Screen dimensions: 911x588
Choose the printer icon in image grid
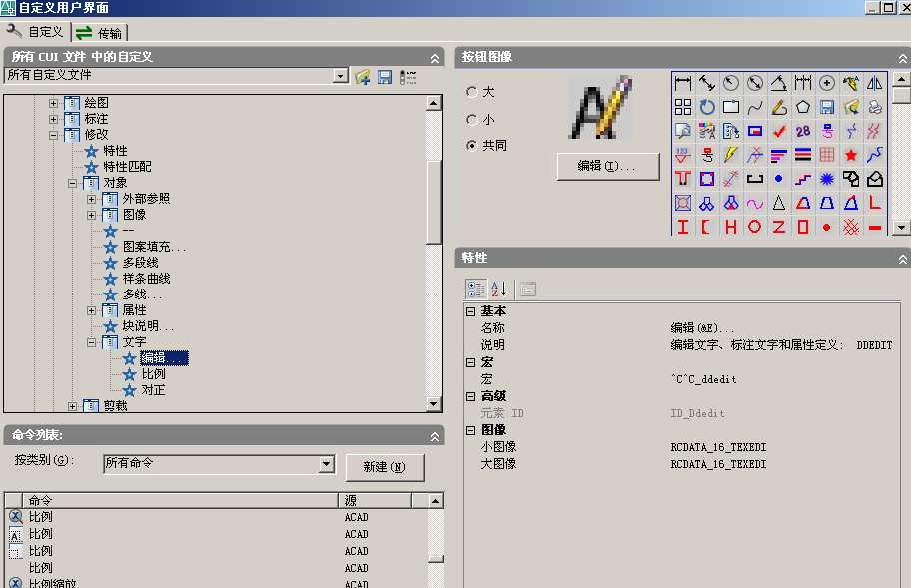(874, 107)
